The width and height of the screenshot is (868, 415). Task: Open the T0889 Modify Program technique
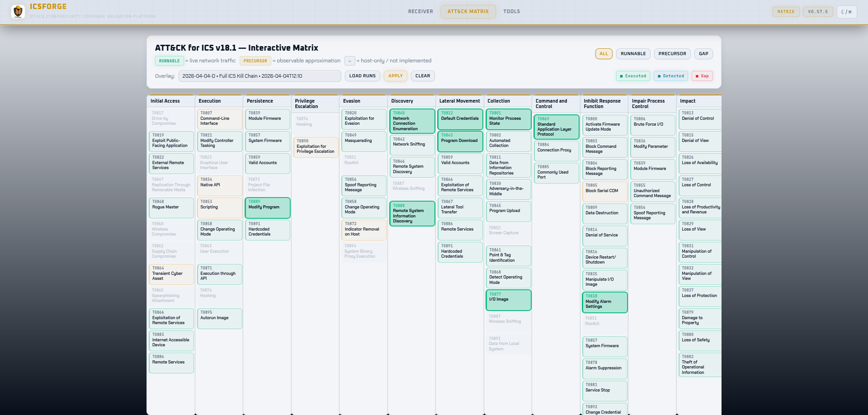tap(267, 207)
